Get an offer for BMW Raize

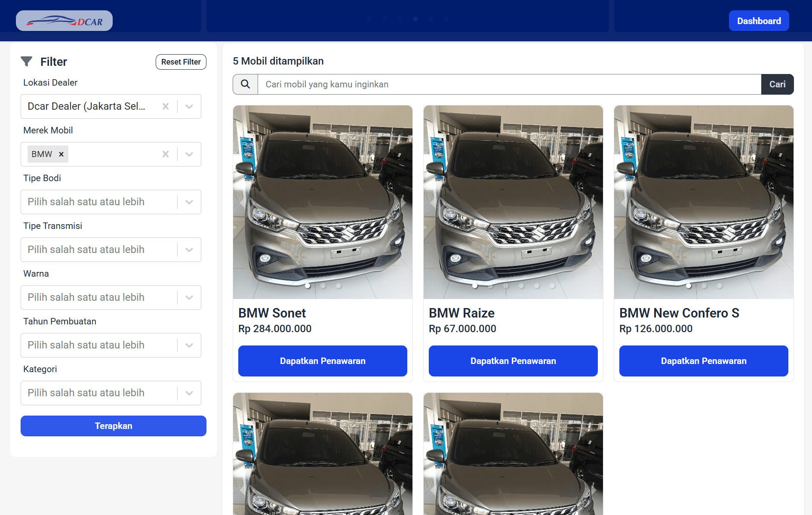[513, 361]
